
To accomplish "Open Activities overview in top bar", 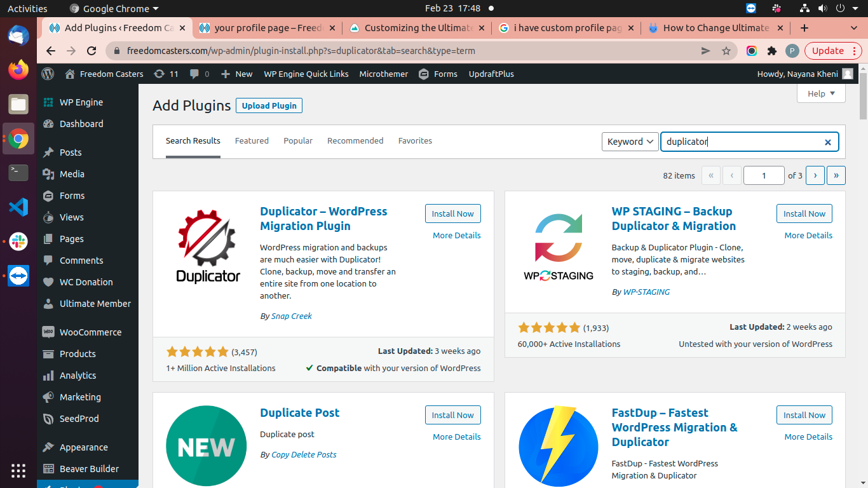I will pos(27,8).
